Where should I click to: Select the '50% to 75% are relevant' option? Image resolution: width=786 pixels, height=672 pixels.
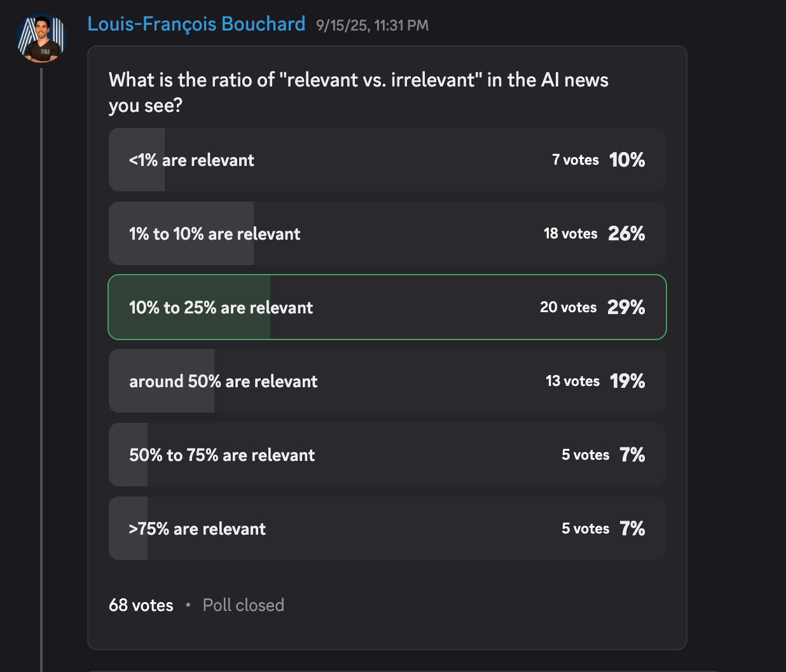pos(387,455)
